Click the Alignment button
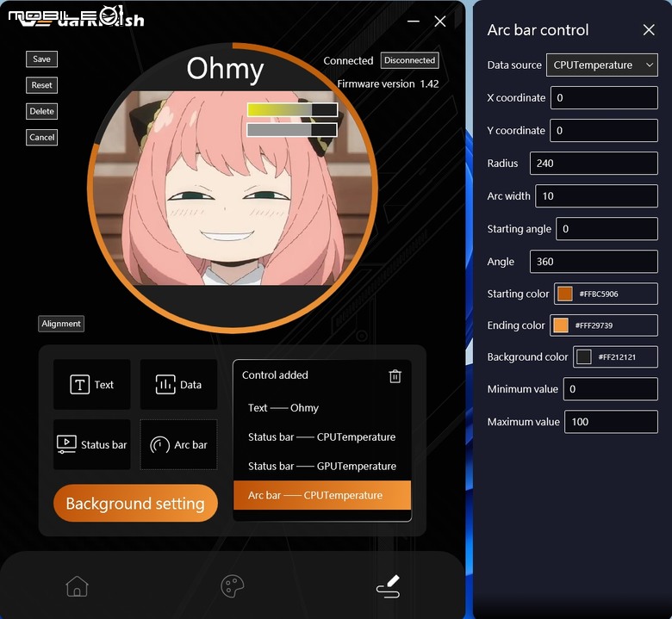Image resolution: width=672 pixels, height=619 pixels. (x=61, y=324)
